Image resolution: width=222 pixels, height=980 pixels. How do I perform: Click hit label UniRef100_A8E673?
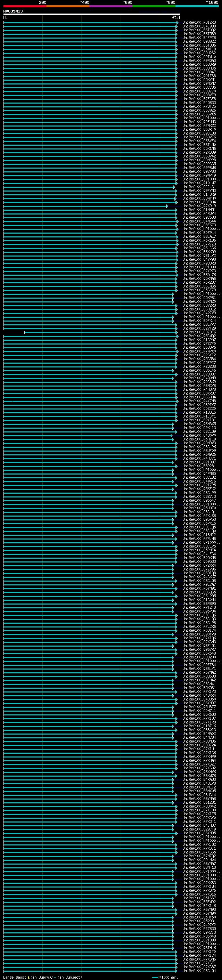tap(199, 225)
